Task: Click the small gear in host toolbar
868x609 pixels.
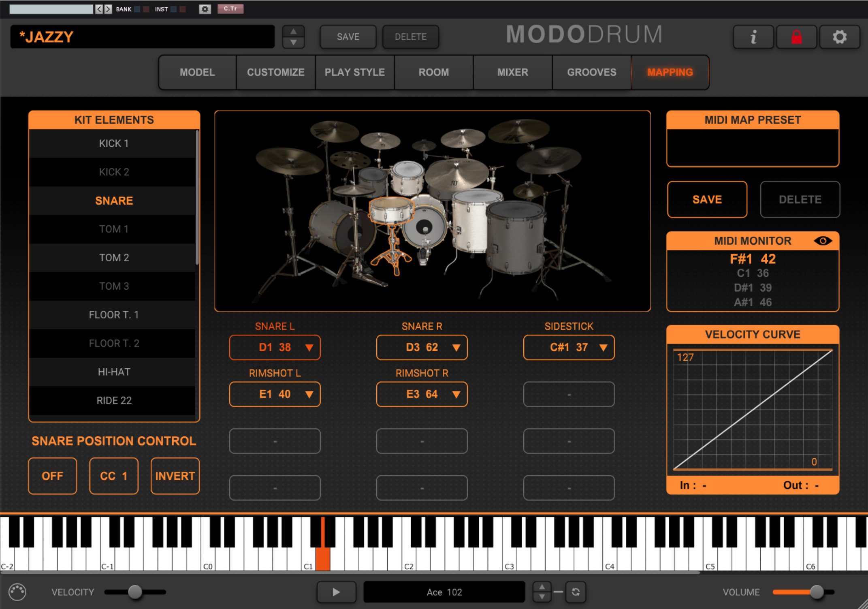Action: [x=205, y=9]
